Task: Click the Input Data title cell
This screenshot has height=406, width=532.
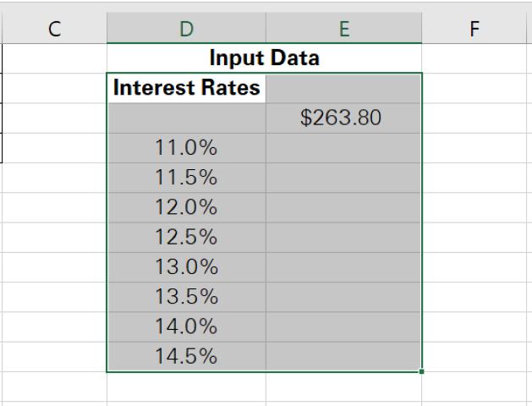Action: click(264, 58)
